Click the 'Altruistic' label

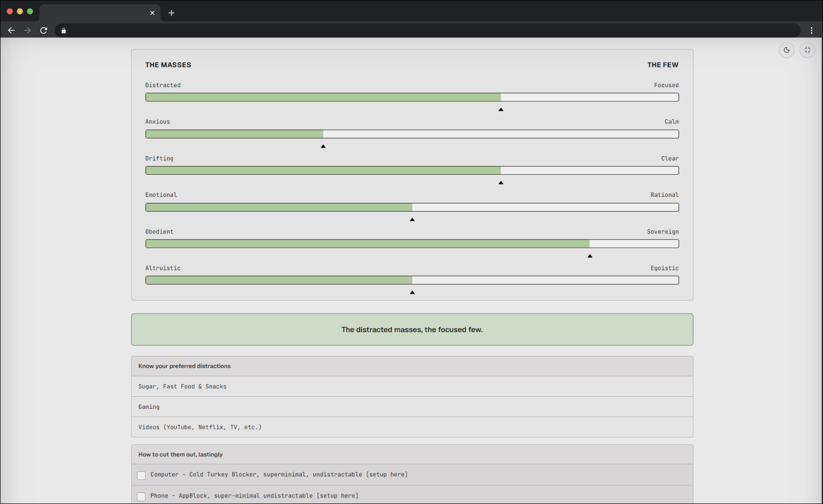coord(163,268)
